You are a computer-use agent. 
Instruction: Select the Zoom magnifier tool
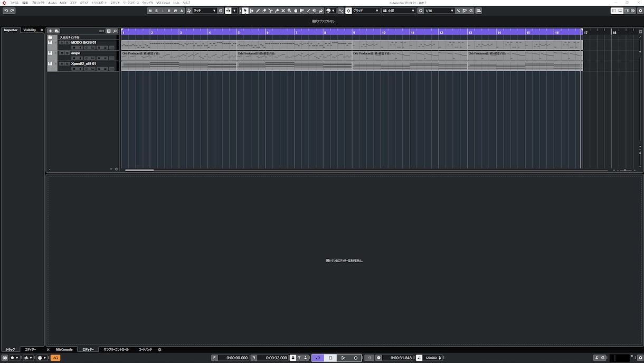point(289,11)
